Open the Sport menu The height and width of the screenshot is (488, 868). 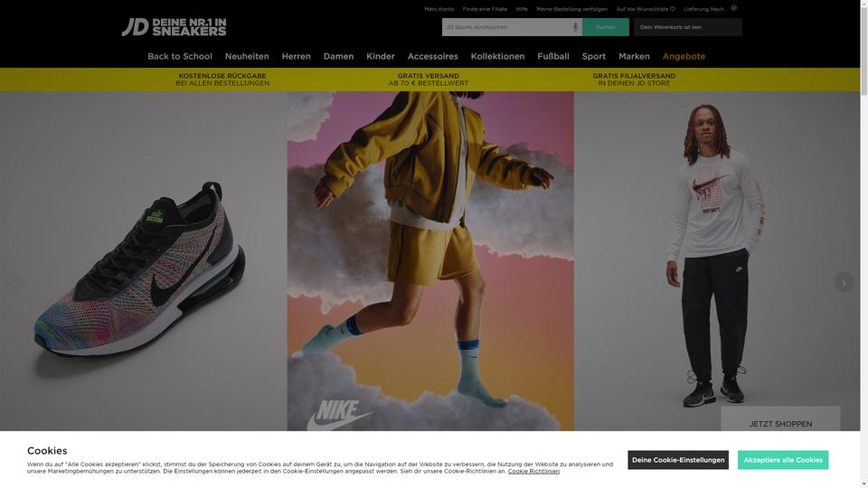click(x=593, y=56)
